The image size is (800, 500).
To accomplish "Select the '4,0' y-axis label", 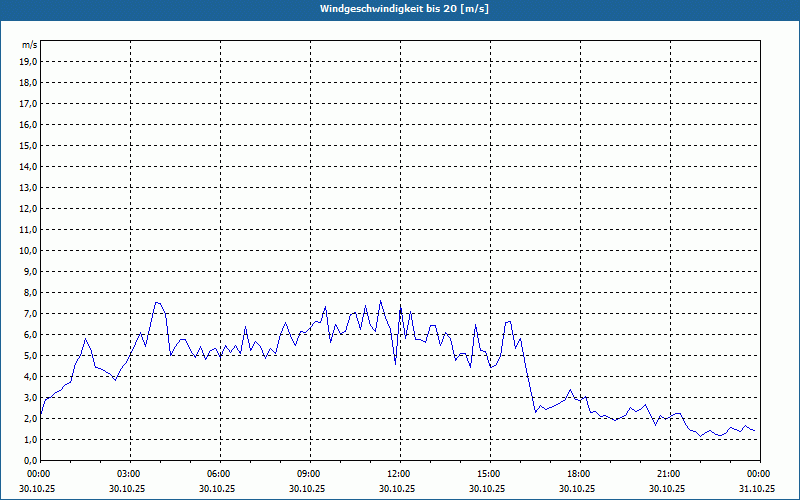I will pos(30,377).
